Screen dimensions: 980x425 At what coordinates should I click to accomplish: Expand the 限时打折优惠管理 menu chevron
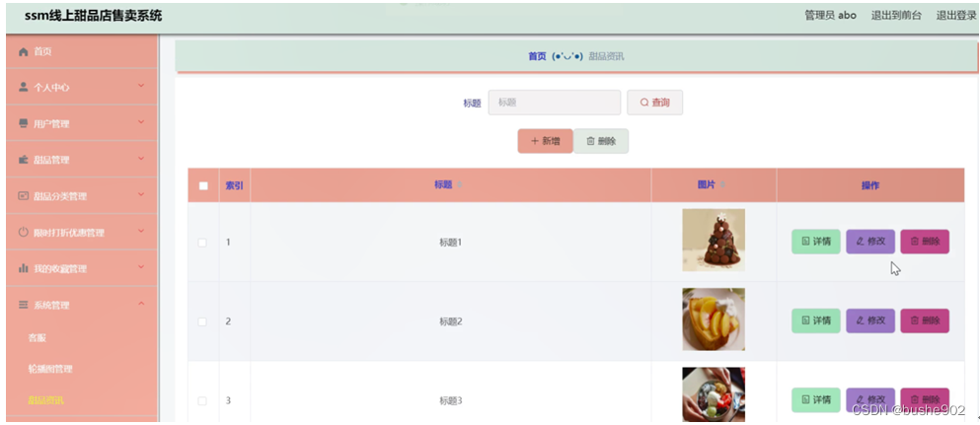coord(141,231)
